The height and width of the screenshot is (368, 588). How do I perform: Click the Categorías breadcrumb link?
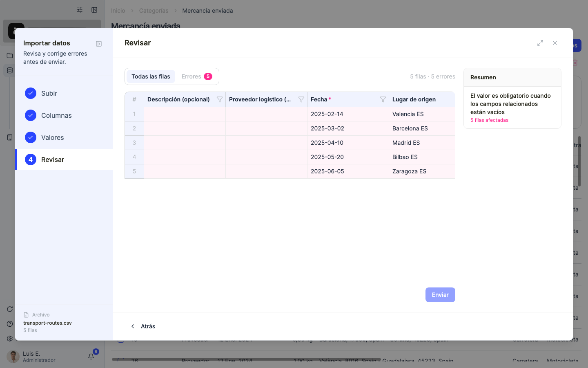(x=154, y=11)
